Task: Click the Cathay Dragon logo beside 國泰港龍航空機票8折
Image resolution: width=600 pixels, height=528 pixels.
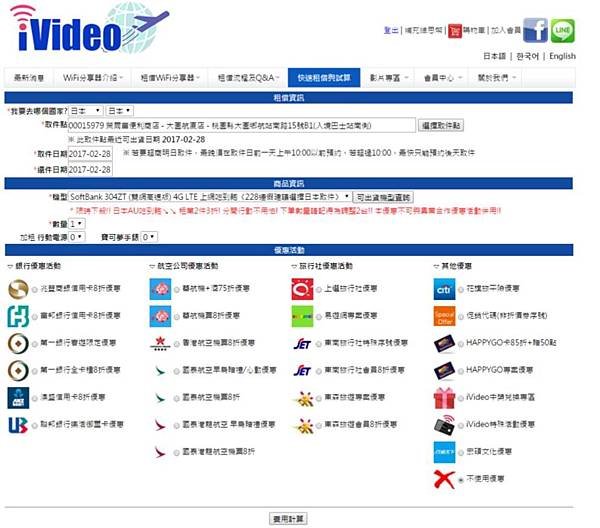Action: pos(160,452)
